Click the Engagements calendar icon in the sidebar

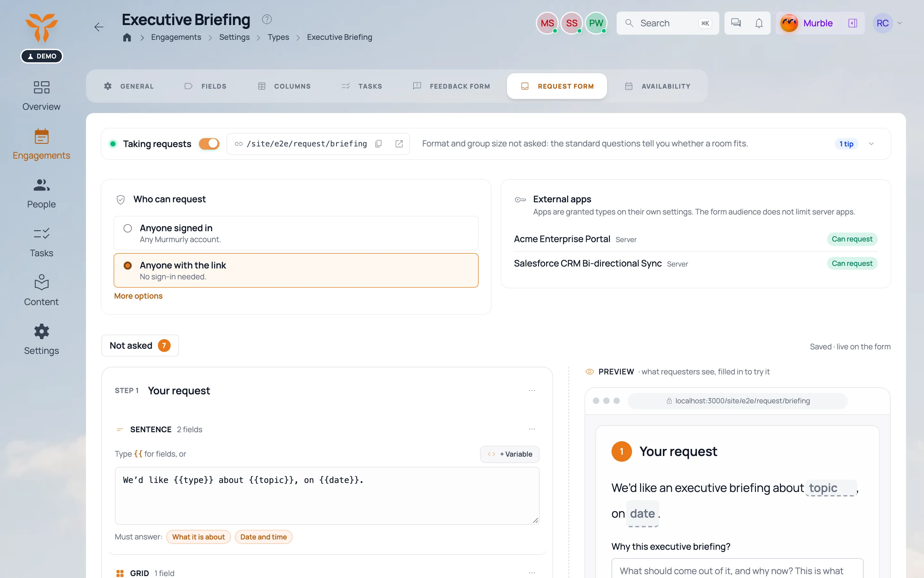click(41, 136)
